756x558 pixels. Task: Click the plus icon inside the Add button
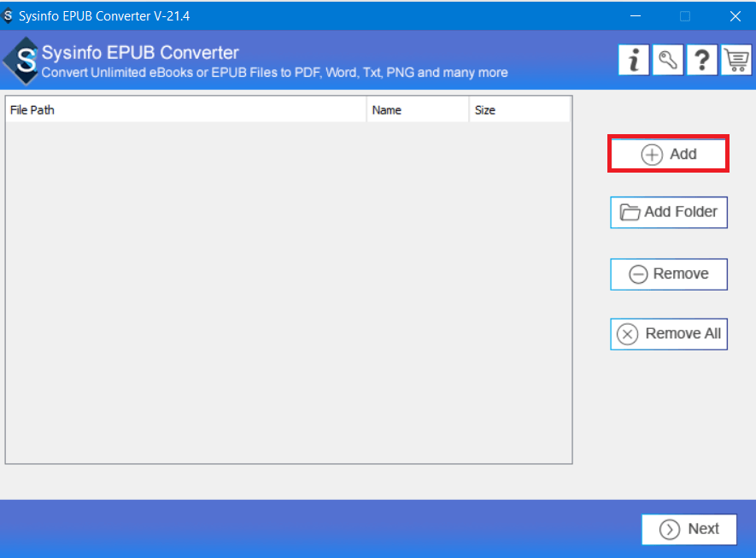tap(651, 153)
